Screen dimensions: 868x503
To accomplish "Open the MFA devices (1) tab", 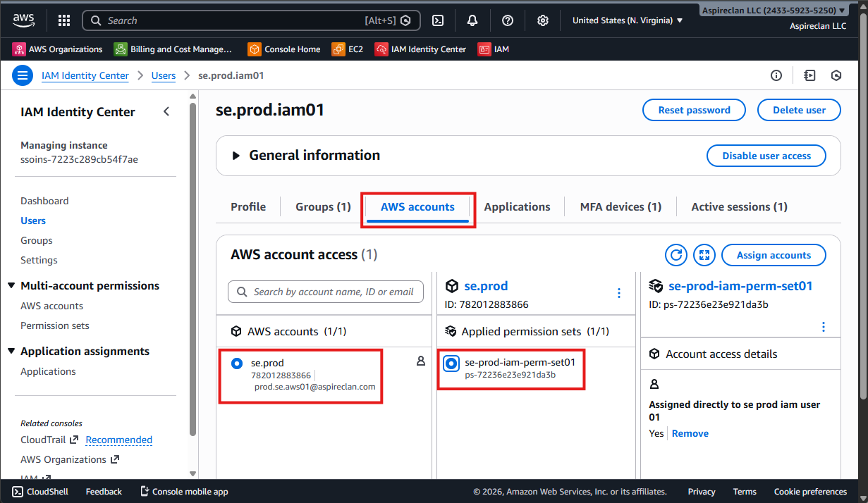I will 621,206.
